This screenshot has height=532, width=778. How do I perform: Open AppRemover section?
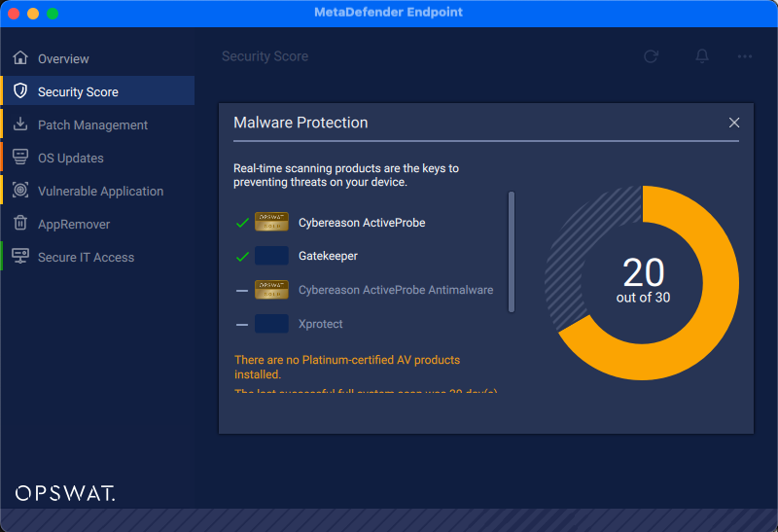[x=98, y=224]
